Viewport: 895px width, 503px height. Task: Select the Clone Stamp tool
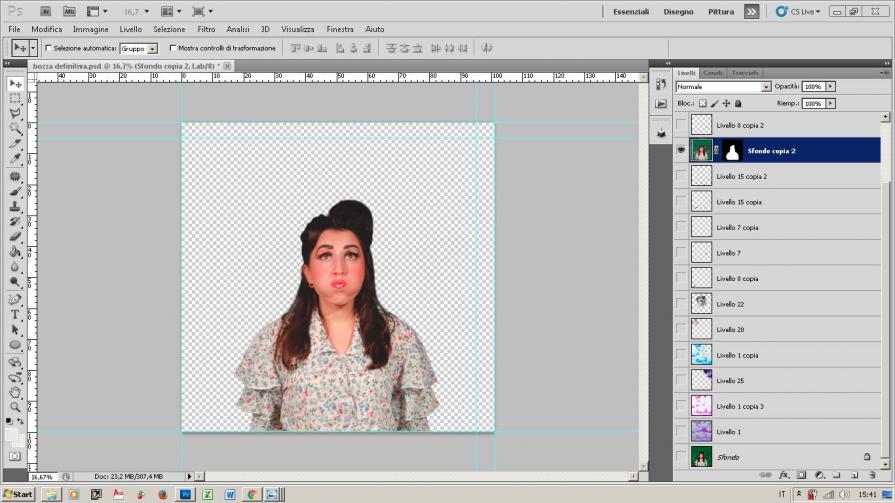click(15, 206)
